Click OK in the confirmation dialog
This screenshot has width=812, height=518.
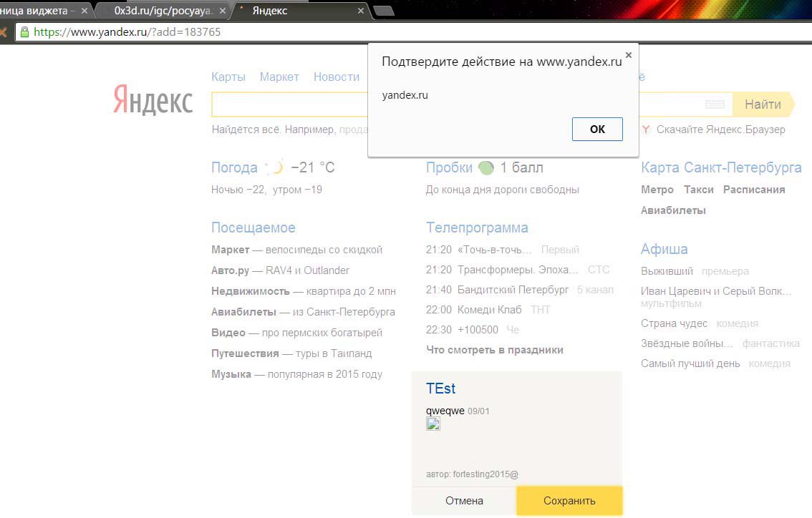(597, 129)
